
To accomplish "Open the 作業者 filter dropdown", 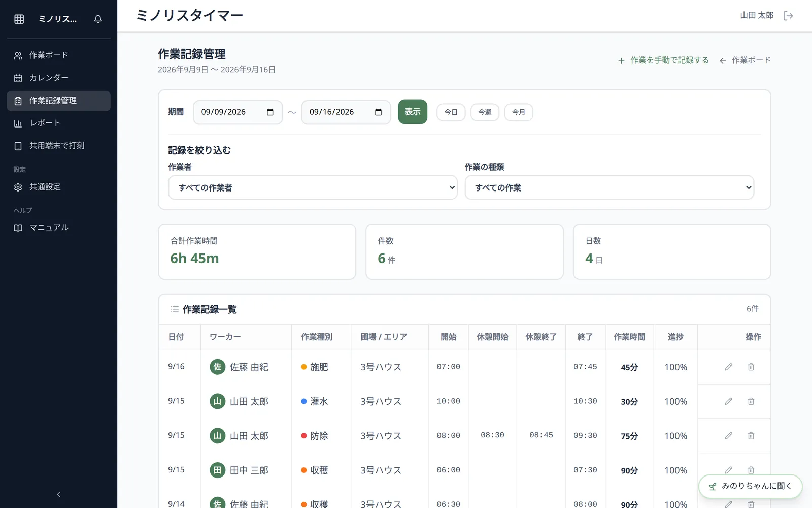I will pyautogui.click(x=313, y=187).
